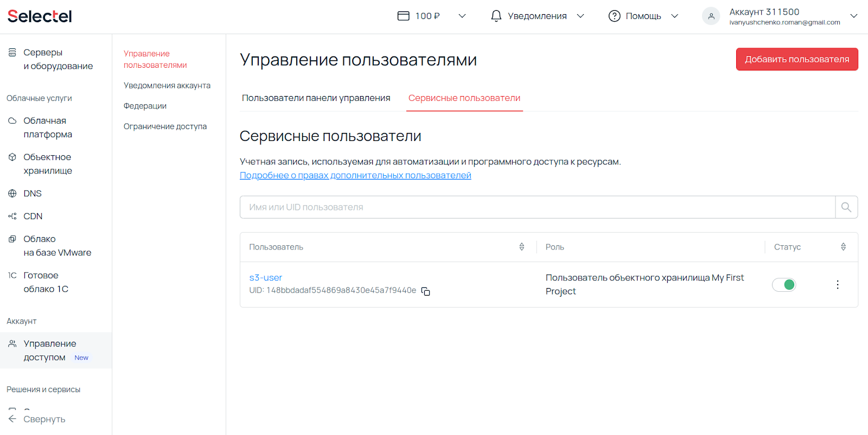Expand the Уведомления dropdown chevron

tap(580, 16)
